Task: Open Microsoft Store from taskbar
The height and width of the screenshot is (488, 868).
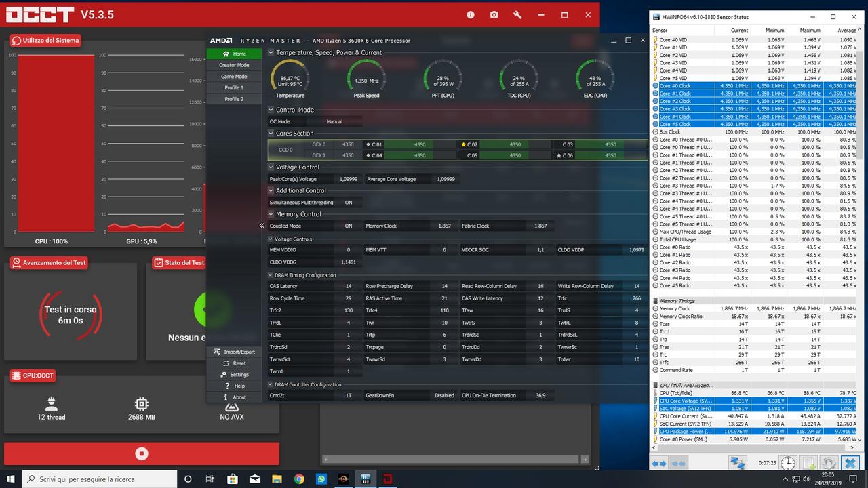Action: pos(232,479)
